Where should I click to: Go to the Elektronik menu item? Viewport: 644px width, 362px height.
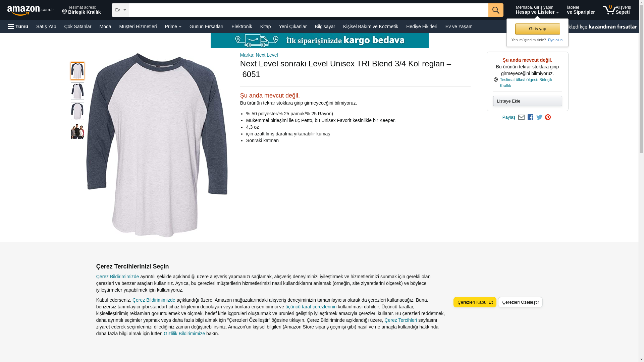241,26
